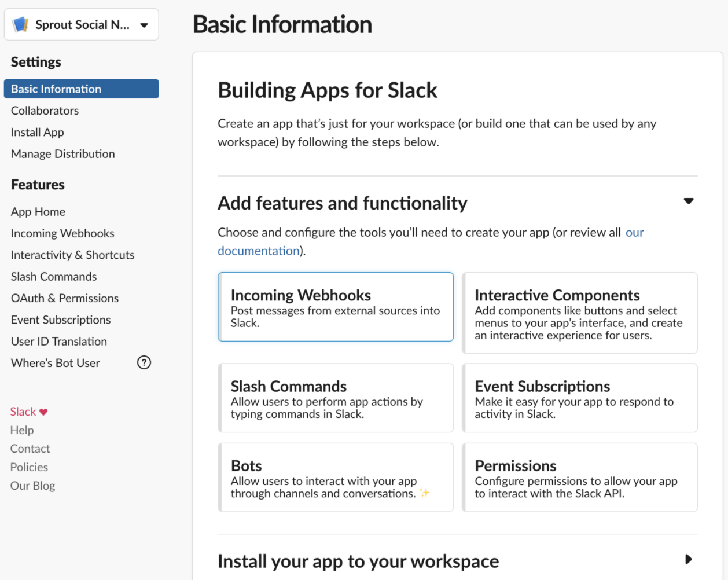Open Collaborators settings page
Screen dimensions: 728x580
point(45,111)
